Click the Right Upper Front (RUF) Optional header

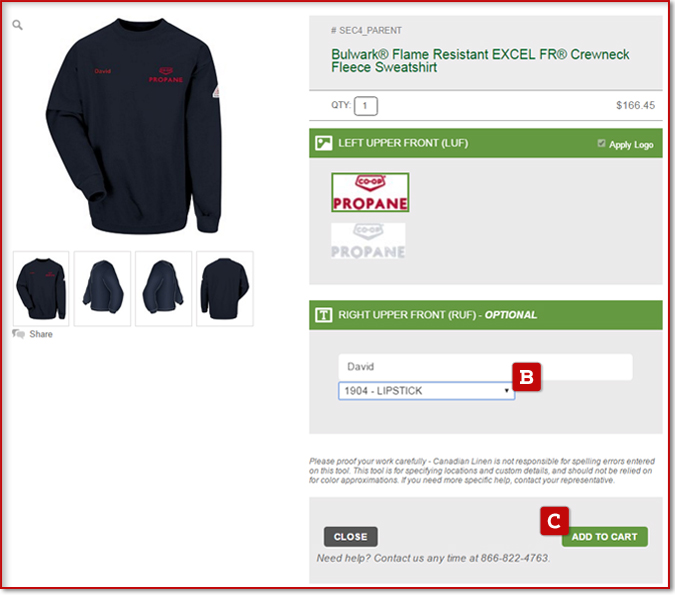[486, 315]
